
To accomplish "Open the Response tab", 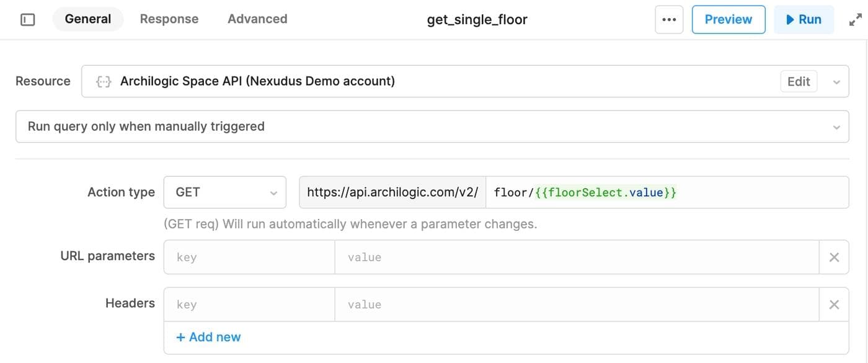I will tap(169, 19).
